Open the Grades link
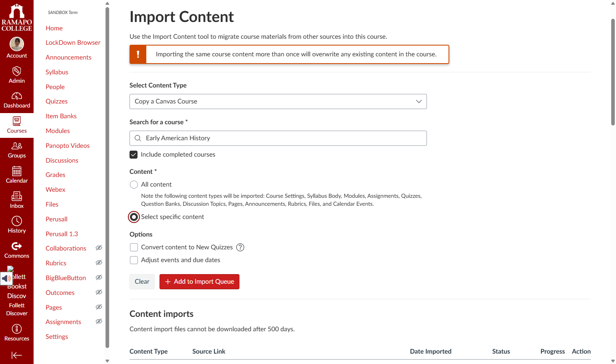Image resolution: width=616 pixels, height=364 pixels. coord(56,175)
